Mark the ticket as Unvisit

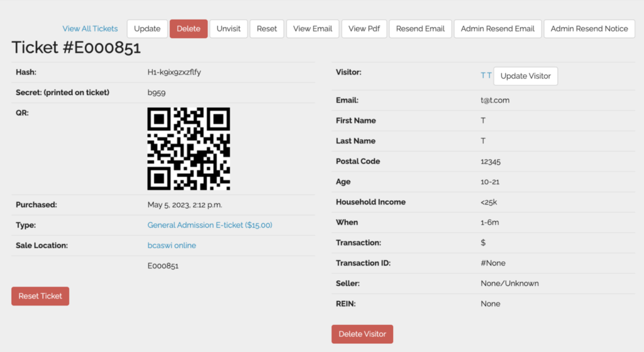pos(228,29)
